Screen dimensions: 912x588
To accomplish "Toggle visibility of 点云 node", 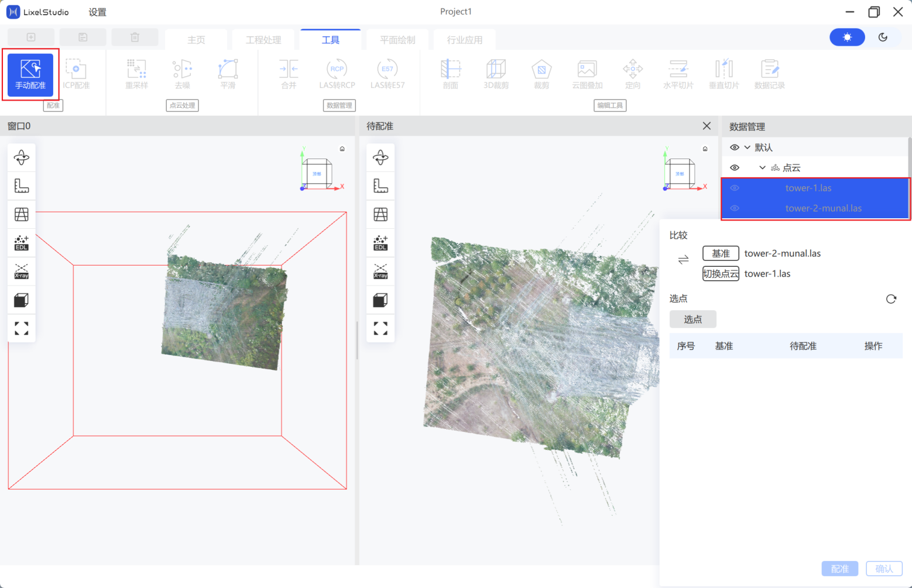I will (x=735, y=168).
